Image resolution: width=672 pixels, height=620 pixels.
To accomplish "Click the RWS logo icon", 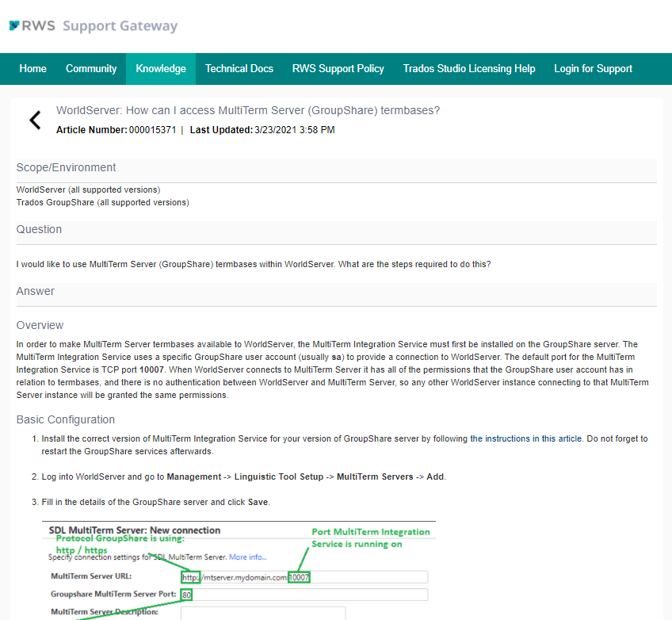I will tap(14, 25).
